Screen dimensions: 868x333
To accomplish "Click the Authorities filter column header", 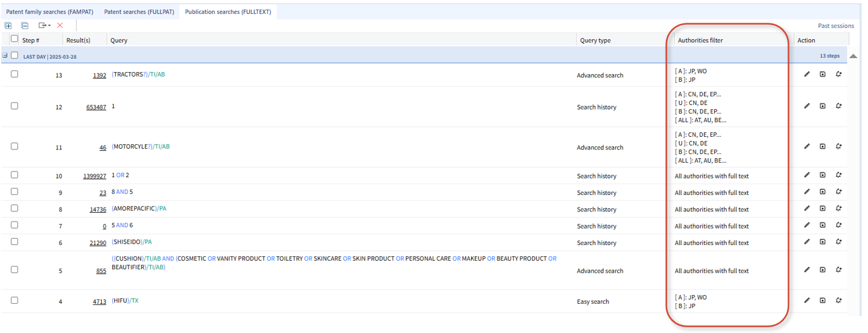I will (x=700, y=41).
